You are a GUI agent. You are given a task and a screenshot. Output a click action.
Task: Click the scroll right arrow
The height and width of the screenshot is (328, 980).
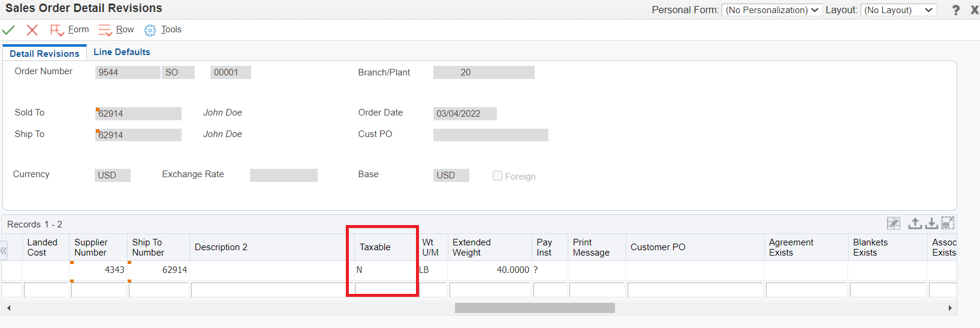point(950,308)
